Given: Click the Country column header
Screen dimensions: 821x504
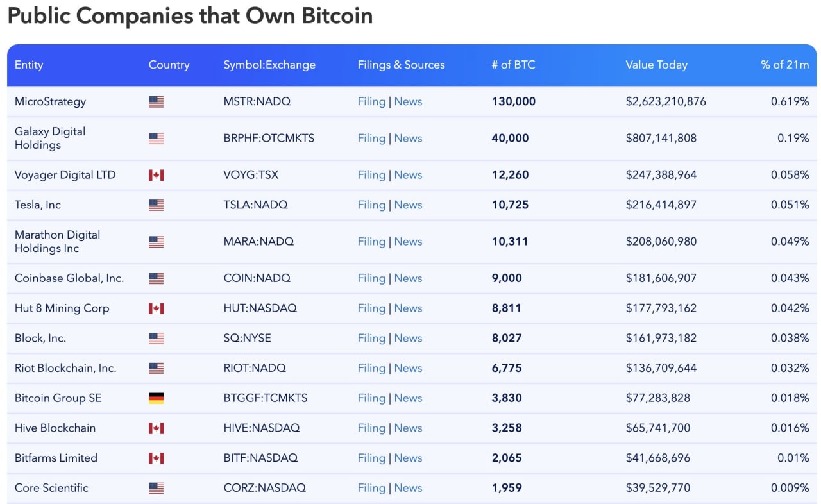Looking at the screenshot, I should [x=169, y=65].
